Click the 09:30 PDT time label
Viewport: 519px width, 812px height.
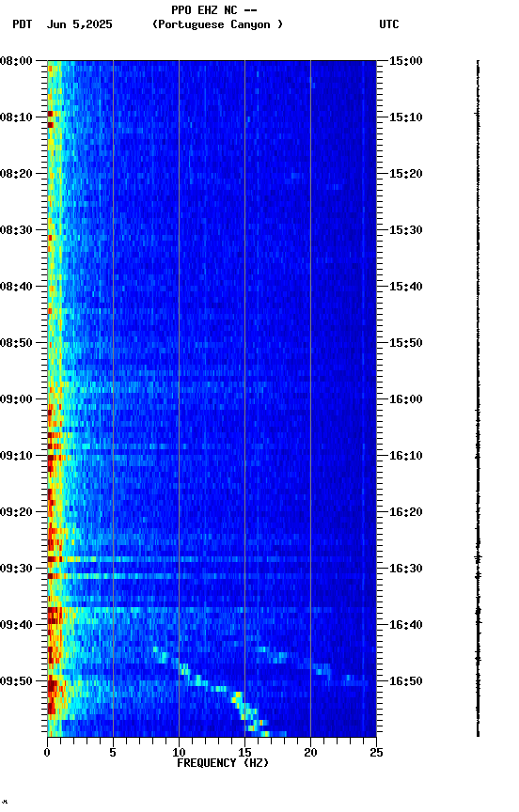[x=16, y=569]
